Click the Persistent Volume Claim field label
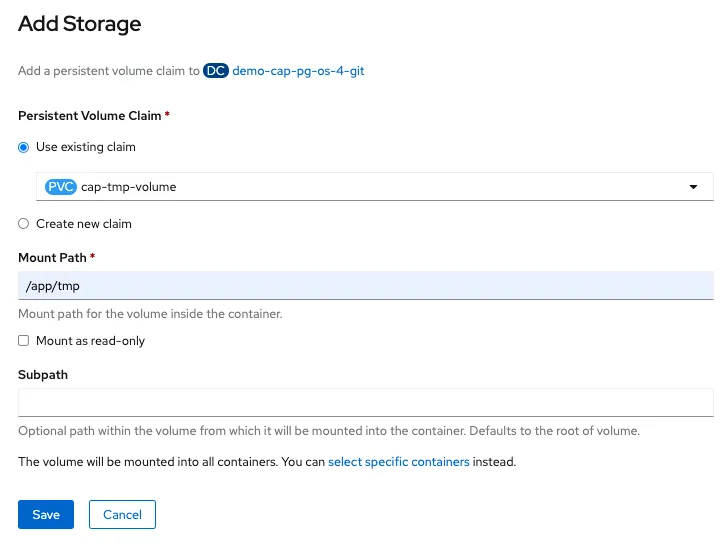The width and height of the screenshot is (728, 544). click(89, 116)
